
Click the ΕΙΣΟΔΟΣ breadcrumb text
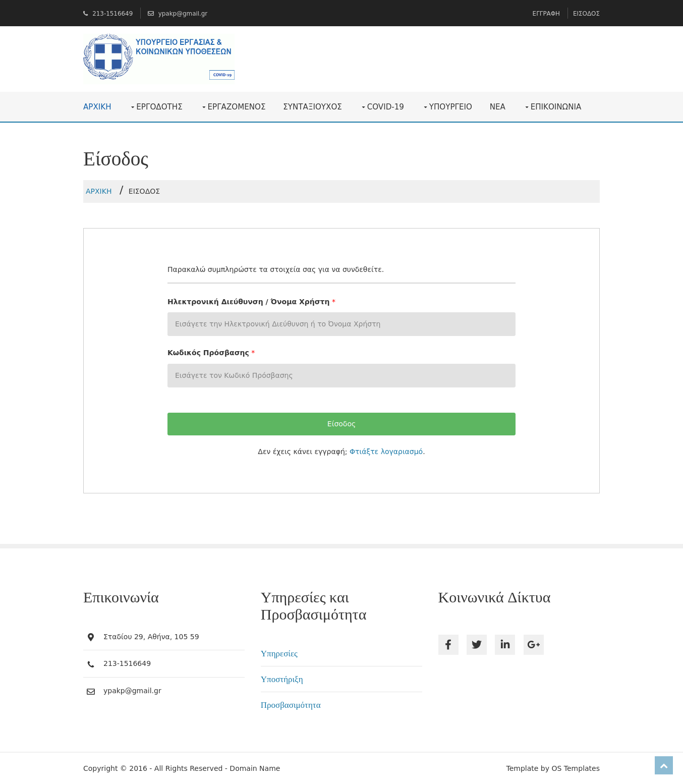coord(144,191)
